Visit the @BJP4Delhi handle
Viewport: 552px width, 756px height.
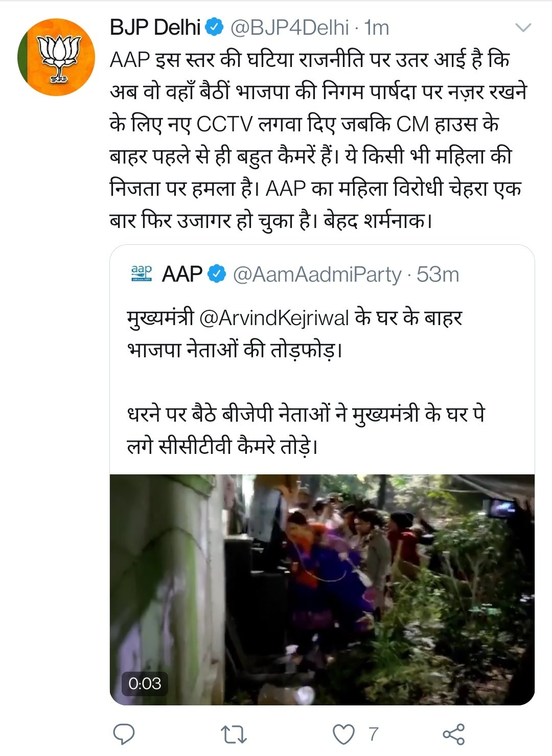click(290, 28)
